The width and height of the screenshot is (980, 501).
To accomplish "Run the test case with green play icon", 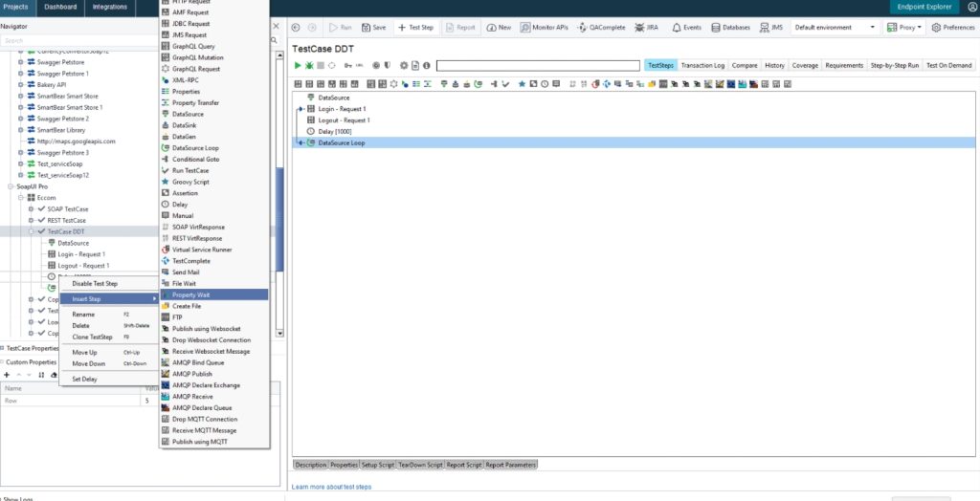I will [x=298, y=66].
